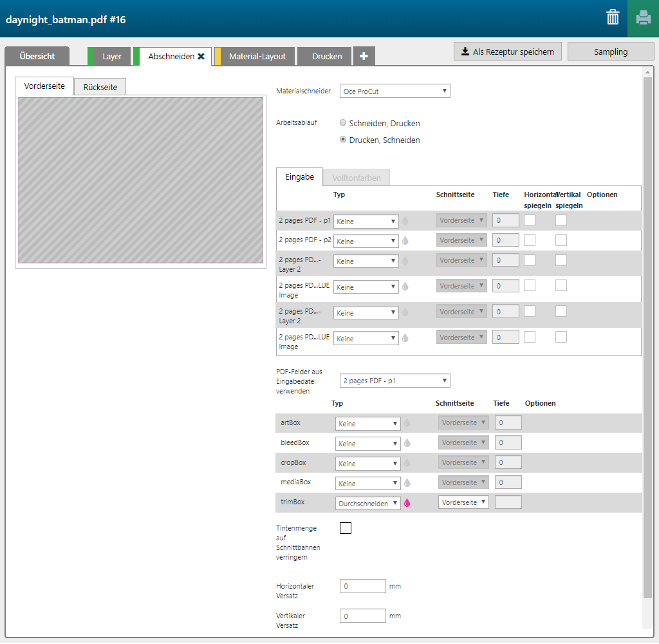Open the Eingabe tab
This screenshot has height=644, width=659.
click(x=300, y=177)
